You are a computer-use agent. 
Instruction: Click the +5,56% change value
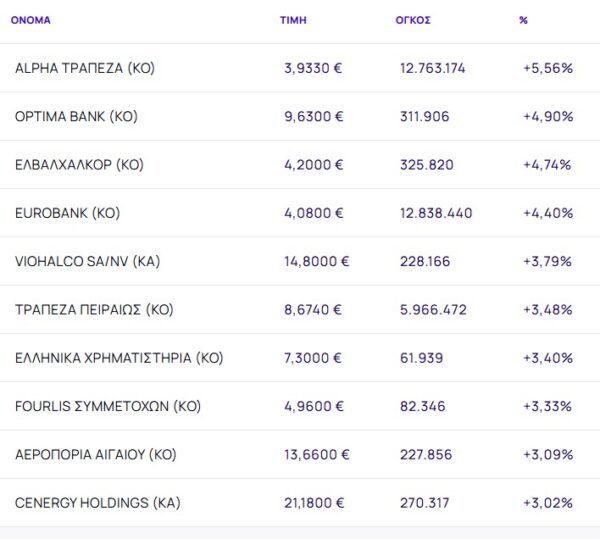(547, 68)
